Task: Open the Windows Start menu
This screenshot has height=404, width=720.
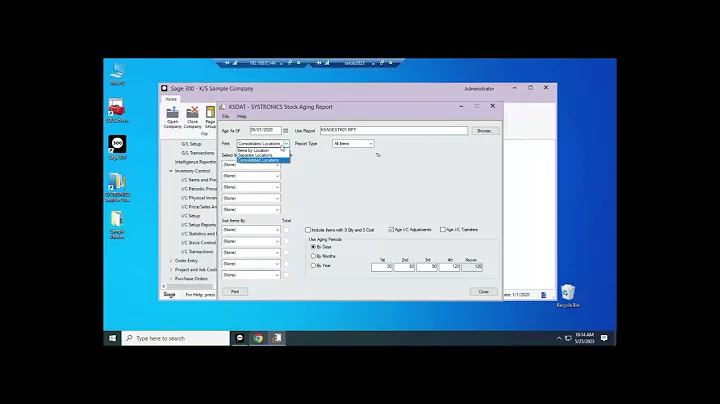Action: pyautogui.click(x=112, y=338)
